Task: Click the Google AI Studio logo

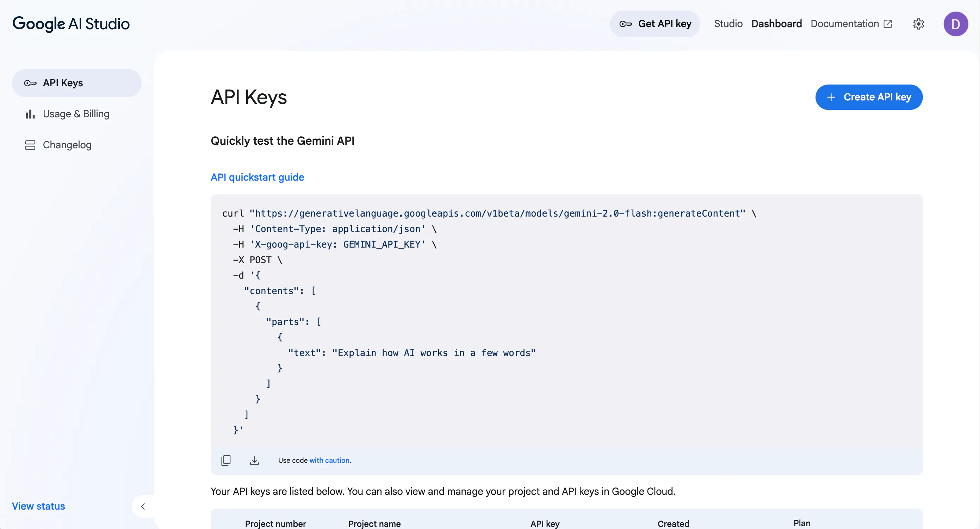Action: (71, 24)
